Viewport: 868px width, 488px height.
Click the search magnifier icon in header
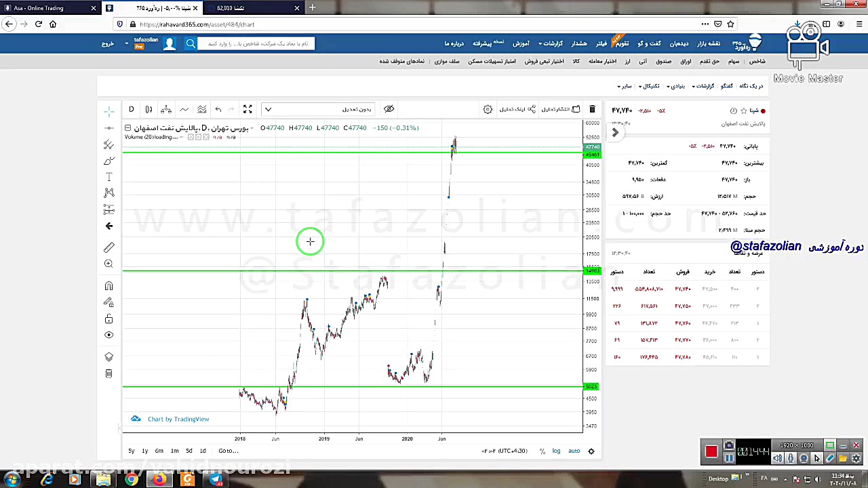coord(191,43)
